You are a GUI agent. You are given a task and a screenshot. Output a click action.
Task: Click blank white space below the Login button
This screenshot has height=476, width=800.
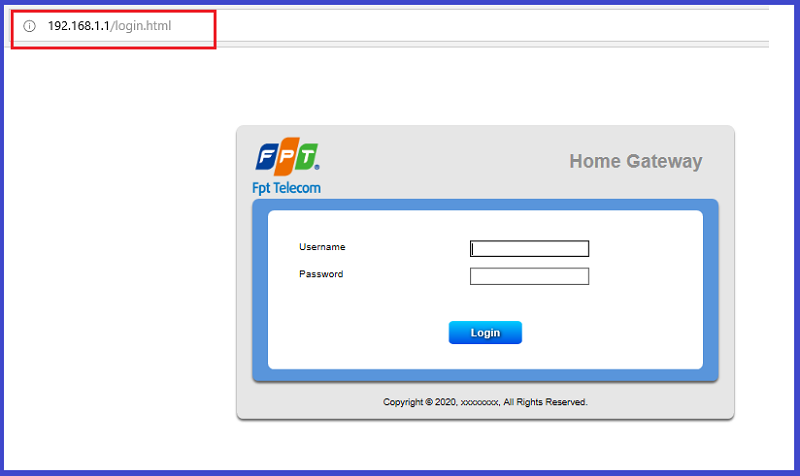coord(485,356)
